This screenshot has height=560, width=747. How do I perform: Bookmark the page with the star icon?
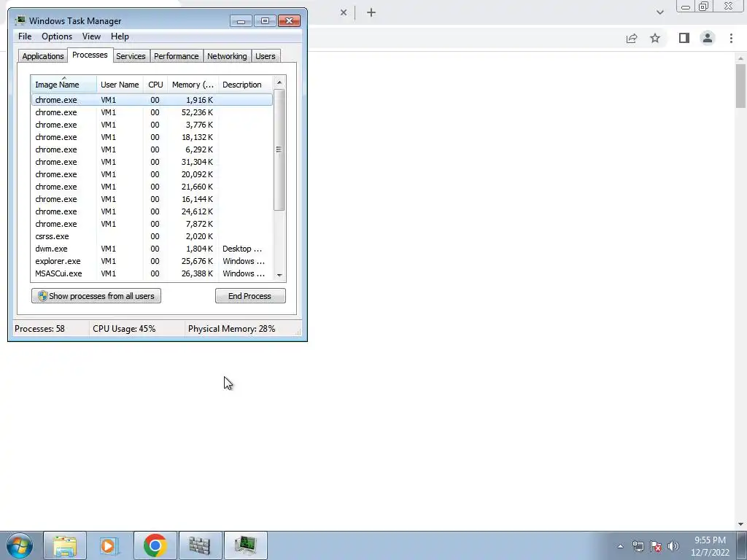655,38
